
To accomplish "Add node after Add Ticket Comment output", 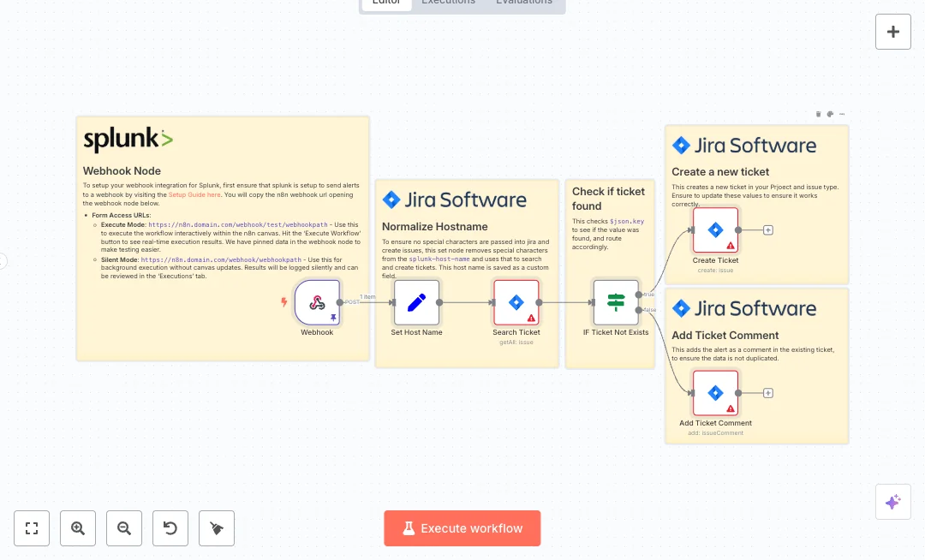I will click(x=768, y=393).
